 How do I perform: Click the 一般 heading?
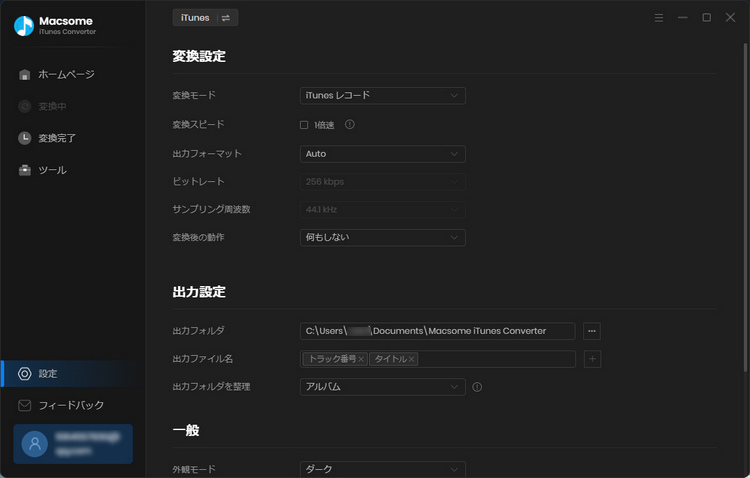pyautogui.click(x=186, y=431)
